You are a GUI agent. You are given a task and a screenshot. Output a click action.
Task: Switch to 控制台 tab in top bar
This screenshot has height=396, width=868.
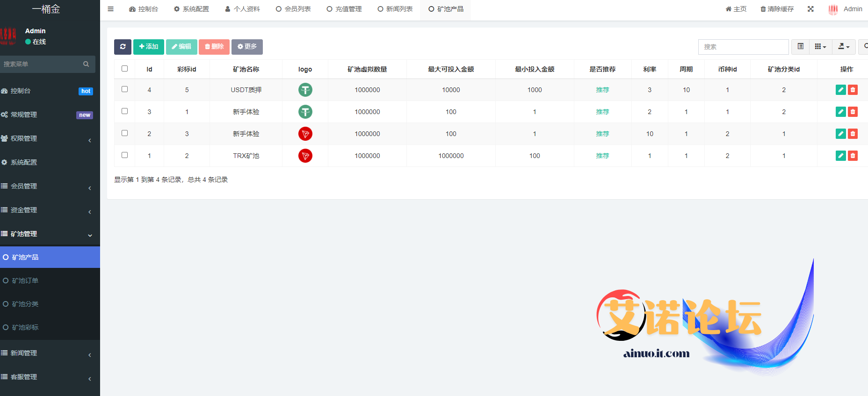click(144, 9)
